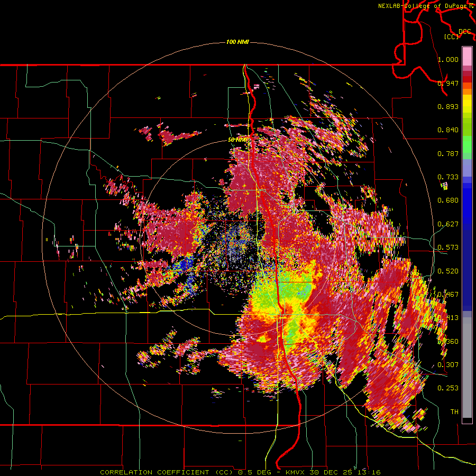
Task: Click the 0.5 DEG elevation text
Action: 255,472
